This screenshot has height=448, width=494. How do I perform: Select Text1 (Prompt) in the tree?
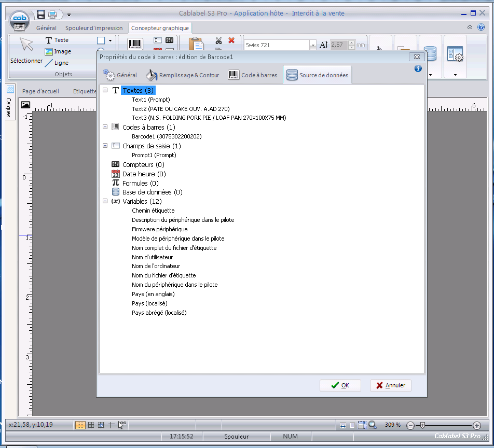pos(151,100)
